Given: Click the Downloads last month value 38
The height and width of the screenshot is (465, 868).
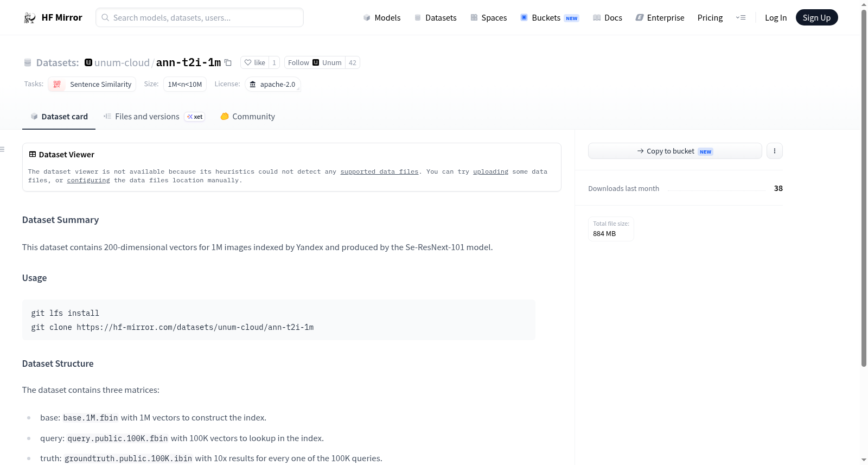Looking at the screenshot, I should pos(778,188).
